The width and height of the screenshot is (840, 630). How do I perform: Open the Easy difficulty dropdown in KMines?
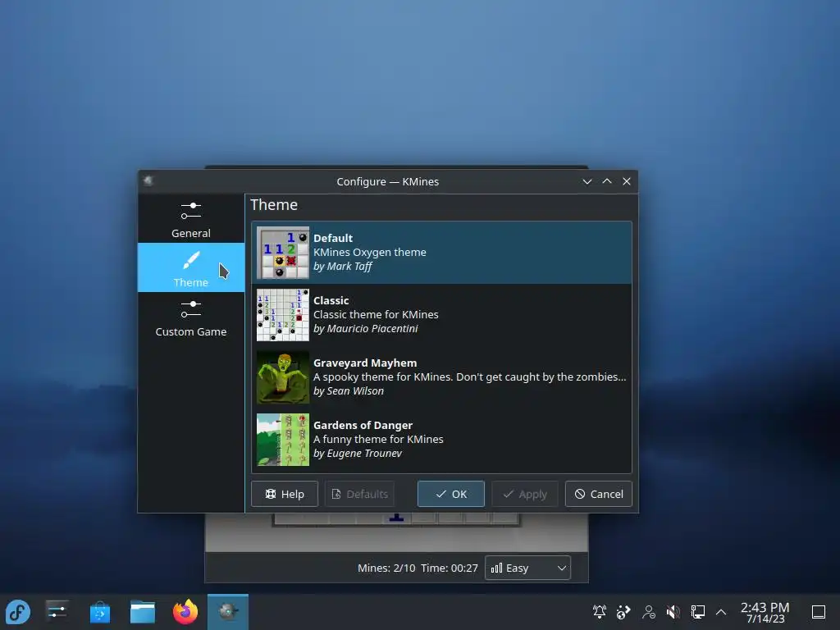tap(527, 568)
